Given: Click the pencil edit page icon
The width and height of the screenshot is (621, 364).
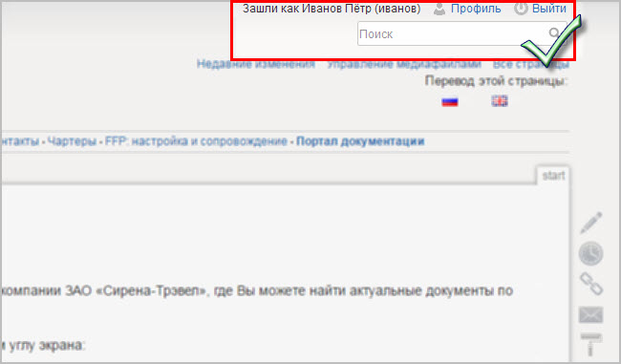Looking at the screenshot, I should click(590, 223).
